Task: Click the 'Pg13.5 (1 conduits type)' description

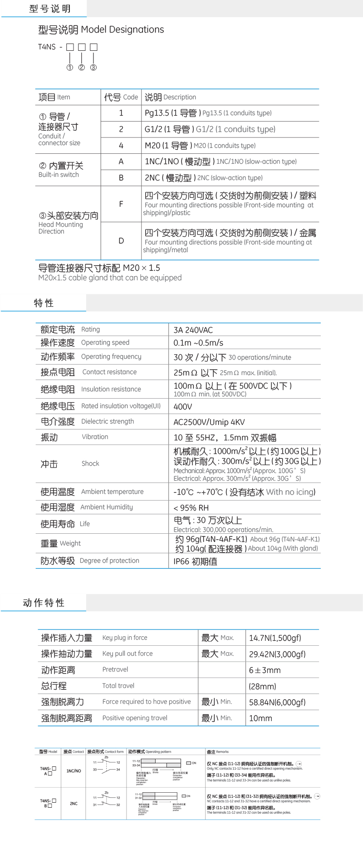Action: tap(237, 113)
